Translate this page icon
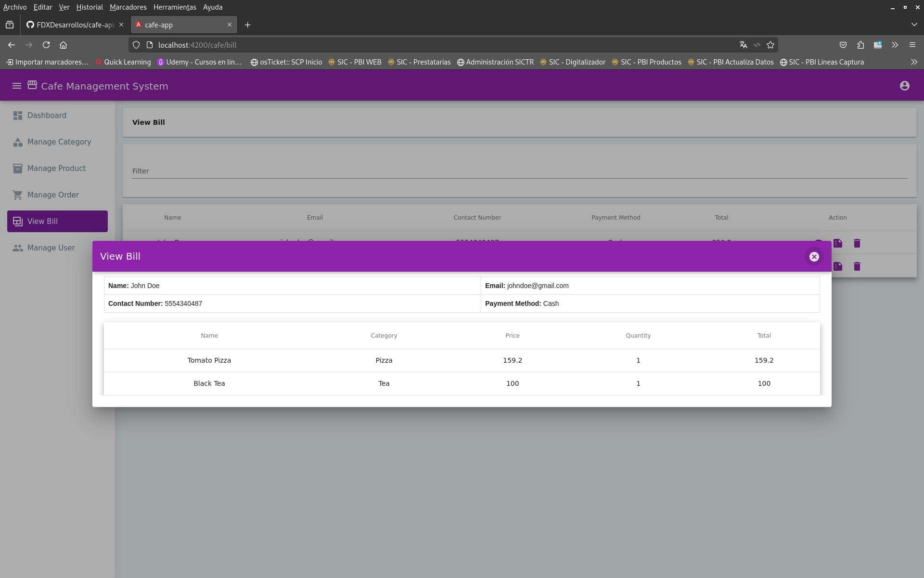924x578 pixels. coord(743,45)
